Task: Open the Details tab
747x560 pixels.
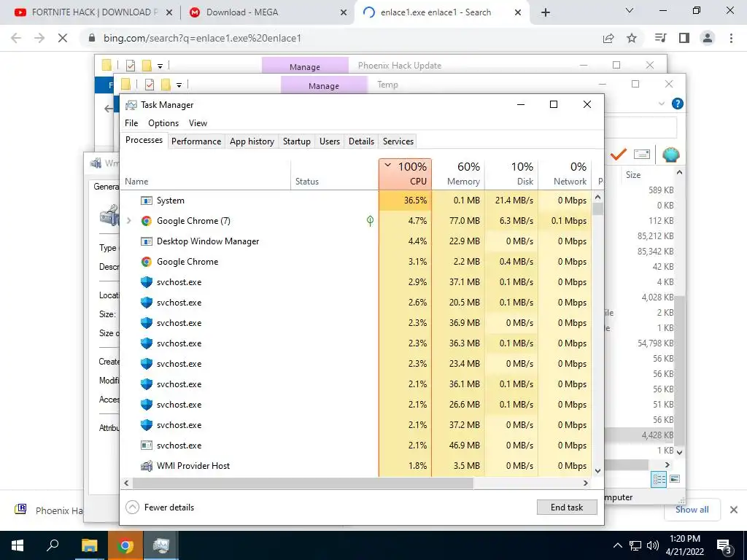Action: pos(361,141)
